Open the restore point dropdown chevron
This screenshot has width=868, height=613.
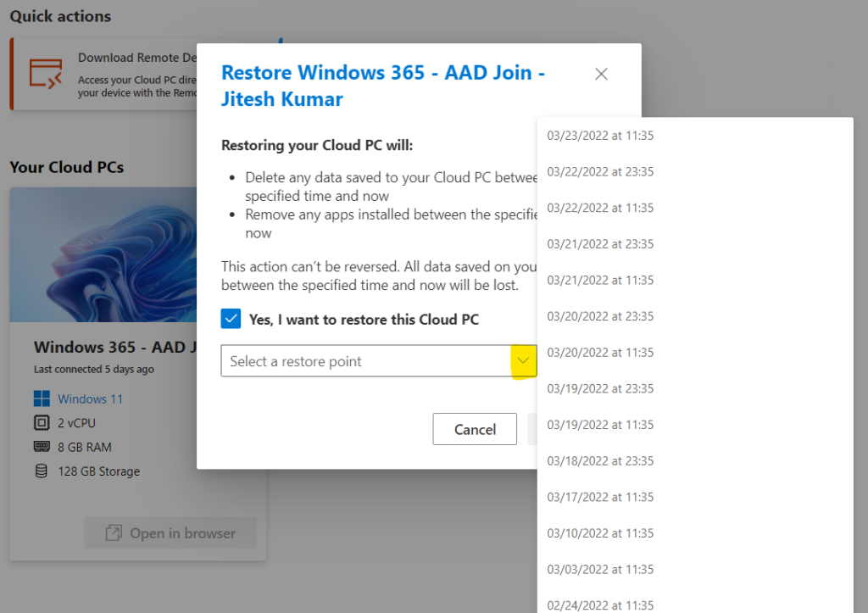[x=523, y=361]
